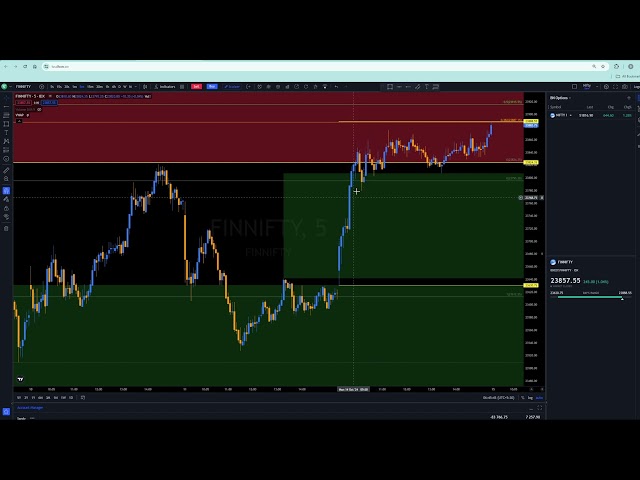This screenshot has height=480, width=640.
Task: Select the 5m timeframe in the top toolbar
Action: tap(82, 87)
